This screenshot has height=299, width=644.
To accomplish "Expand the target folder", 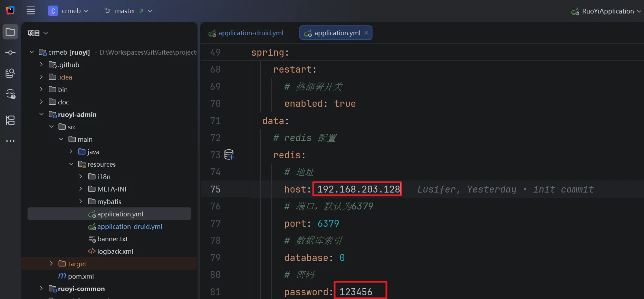I will tap(51, 264).
